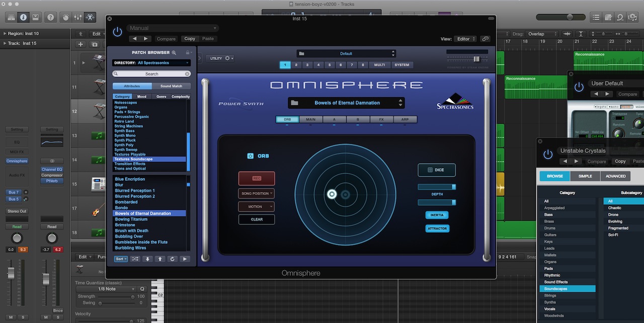Refresh the Omnisphere patch browser
The height and width of the screenshot is (323, 644).
click(173, 259)
